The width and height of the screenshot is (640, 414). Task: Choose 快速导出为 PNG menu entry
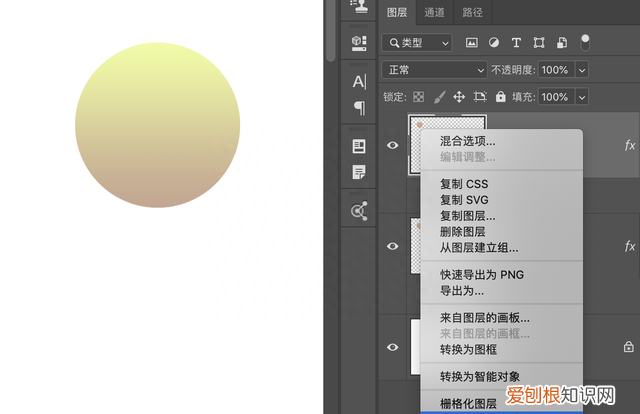click(502, 275)
